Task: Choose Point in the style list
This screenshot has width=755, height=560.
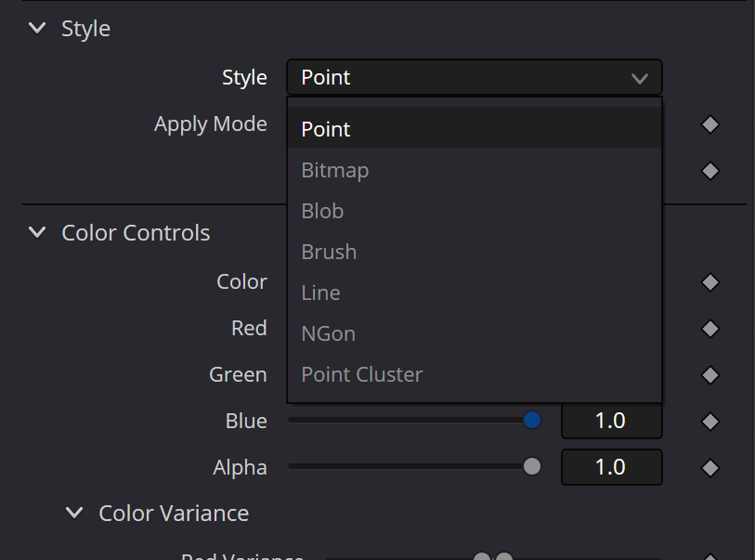Action: pos(475,127)
